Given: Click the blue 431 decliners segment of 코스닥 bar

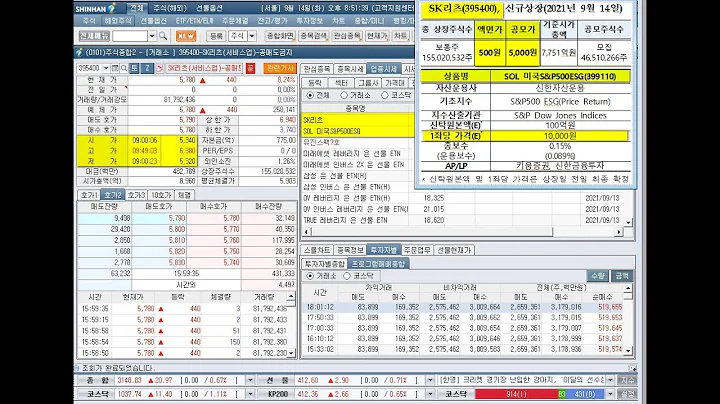Looking at the screenshot, I should 585,394.
